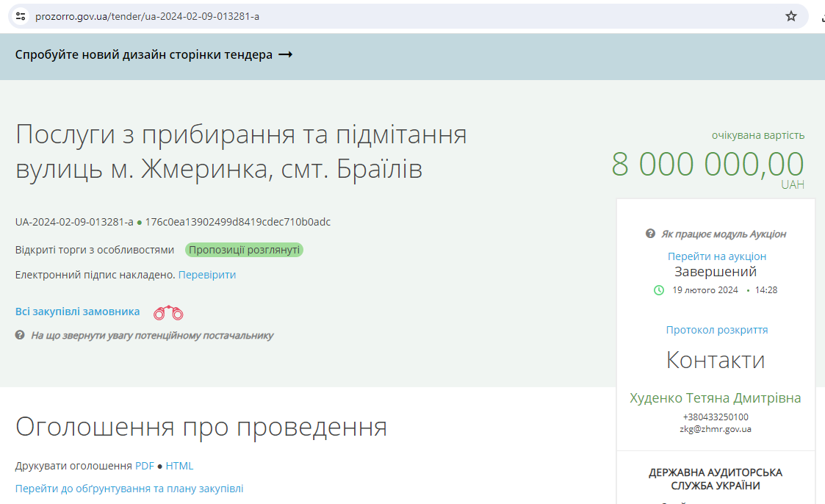This screenshot has height=504, width=825.
Task: Click the phone number +380433250100
Action: point(716,417)
